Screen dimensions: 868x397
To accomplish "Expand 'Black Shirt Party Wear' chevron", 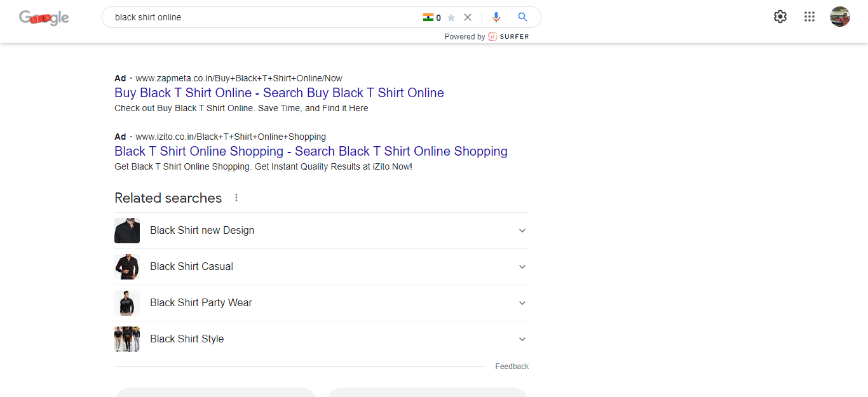I will (522, 303).
